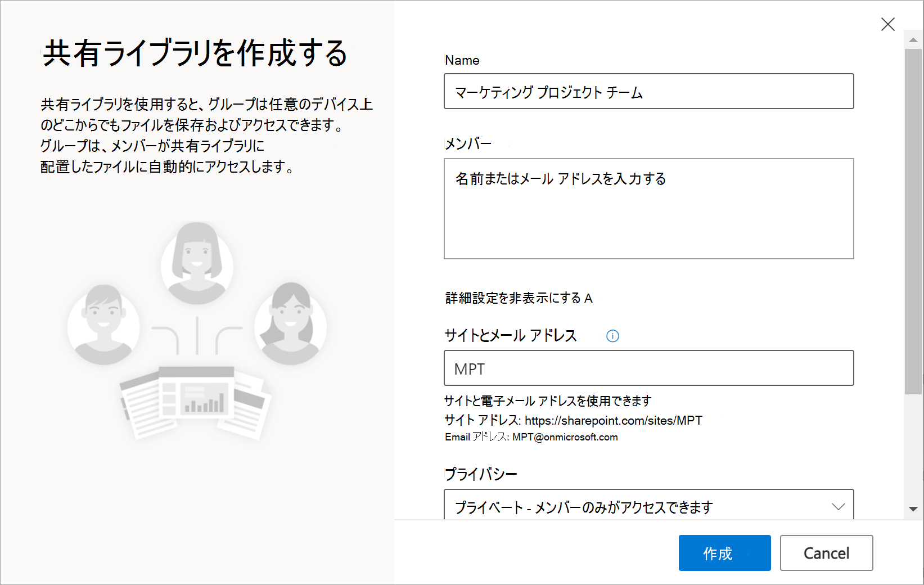Focus the メンバー name or email address box
Viewport: 924px width, 585px height.
point(648,209)
